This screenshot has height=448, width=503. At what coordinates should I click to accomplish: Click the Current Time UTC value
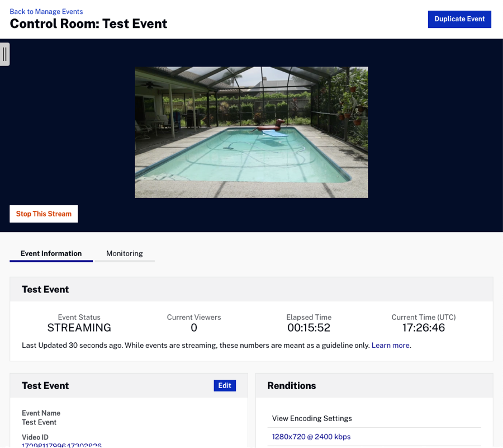[x=424, y=328]
